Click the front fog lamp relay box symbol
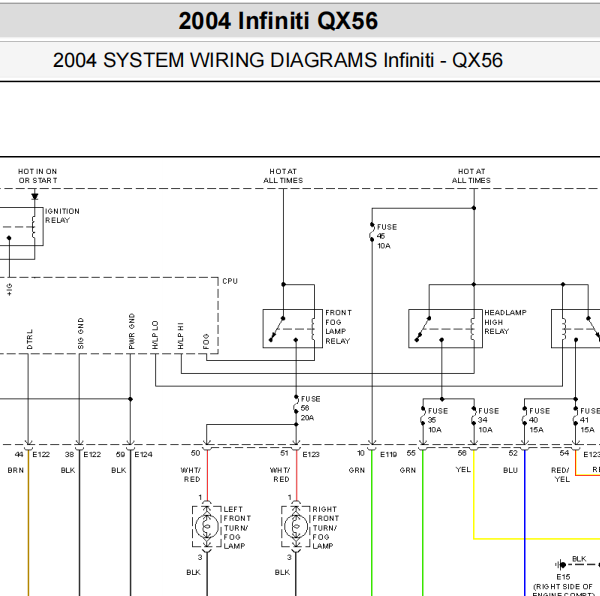The image size is (600, 596). pyautogui.click(x=292, y=329)
